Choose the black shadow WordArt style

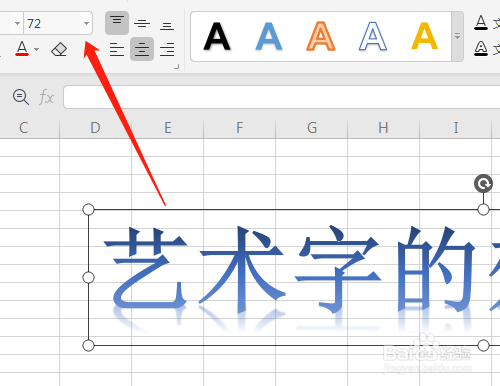coord(217,36)
